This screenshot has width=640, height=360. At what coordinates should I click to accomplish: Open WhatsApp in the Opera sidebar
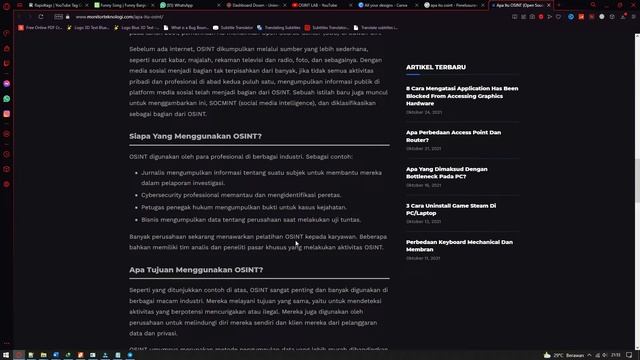(7, 99)
